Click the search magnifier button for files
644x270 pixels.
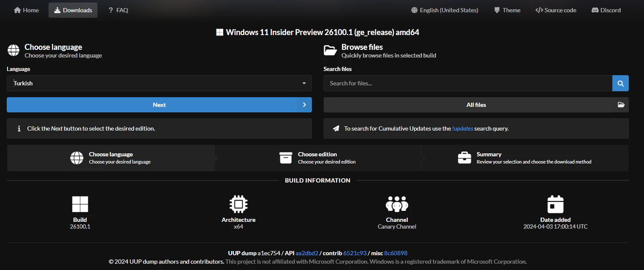point(620,83)
